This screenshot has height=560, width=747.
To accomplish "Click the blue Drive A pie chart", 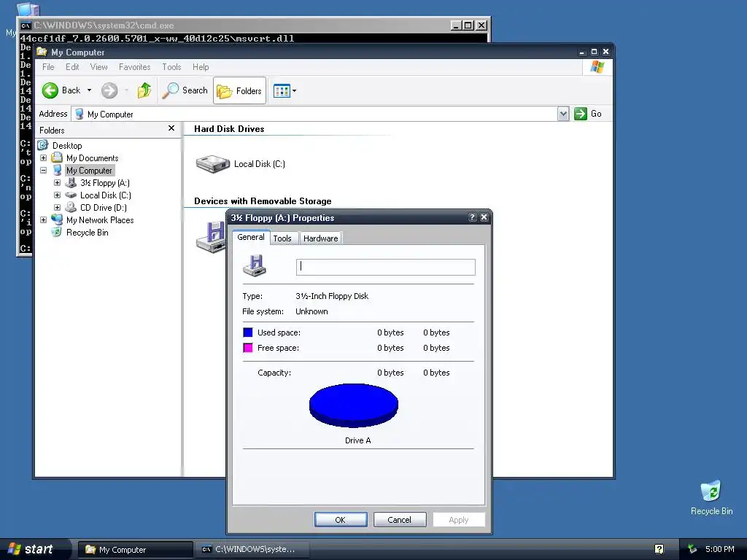I will click(x=354, y=405).
